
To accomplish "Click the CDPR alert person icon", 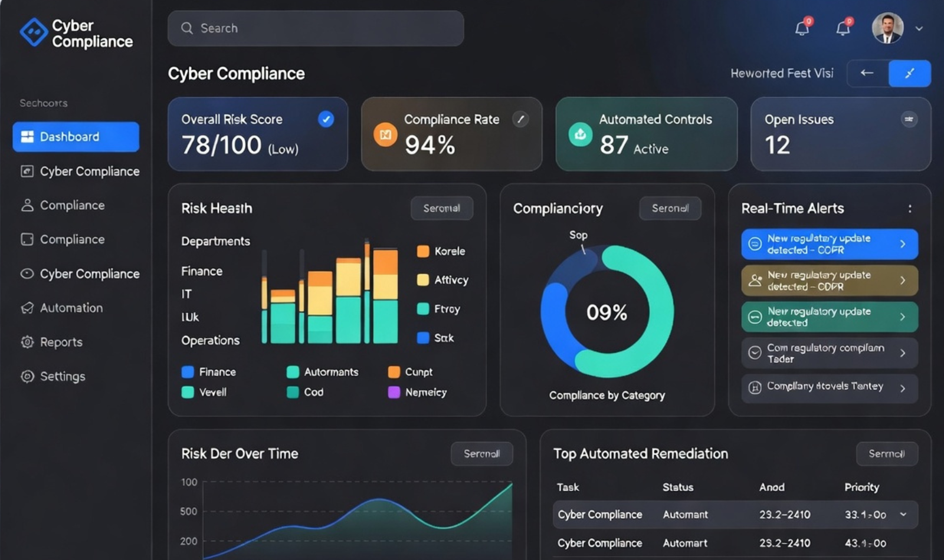I will click(755, 281).
